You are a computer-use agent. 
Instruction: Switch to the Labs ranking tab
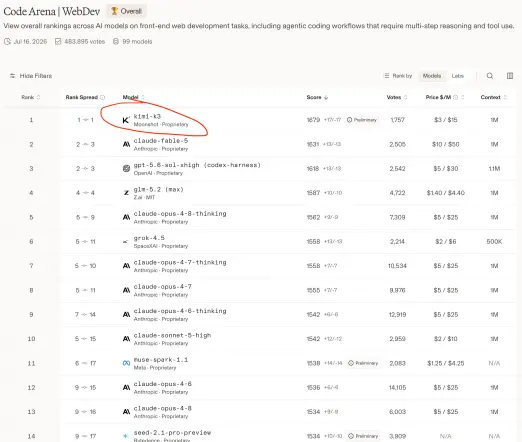click(457, 76)
